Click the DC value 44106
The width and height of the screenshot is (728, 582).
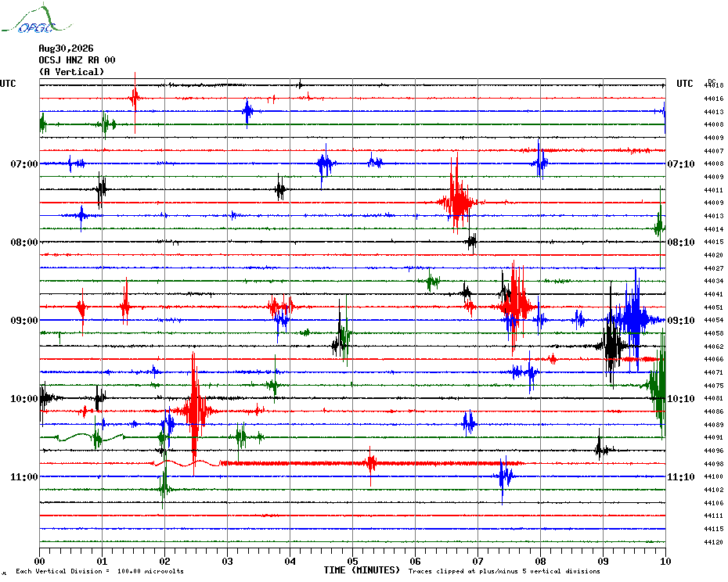pyautogui.click(x=714, y=503)
